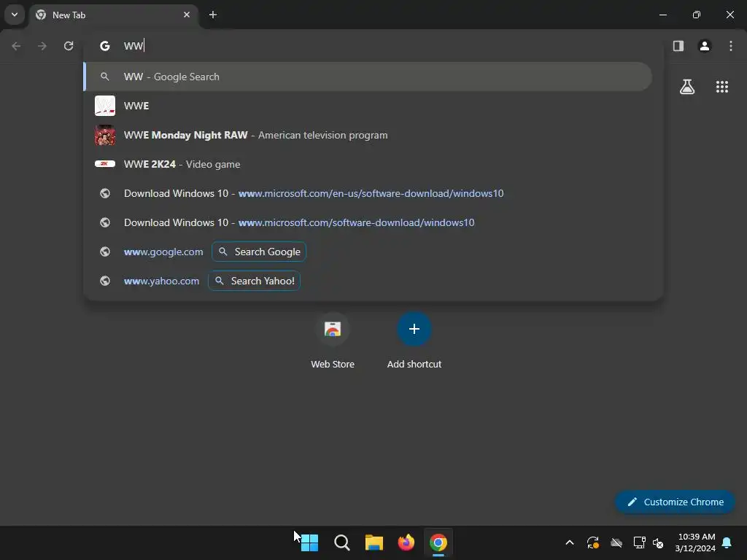This screenshot has height=560, width=747.
Task: Open Windows taskbar search
Action: tap(341, 542)
